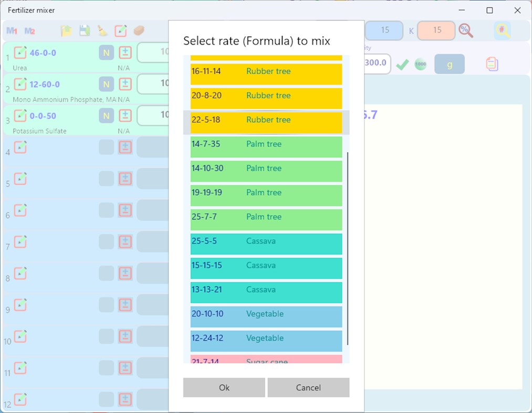
Task: Cancel the formula selection dialog
Action: [308, 387]
